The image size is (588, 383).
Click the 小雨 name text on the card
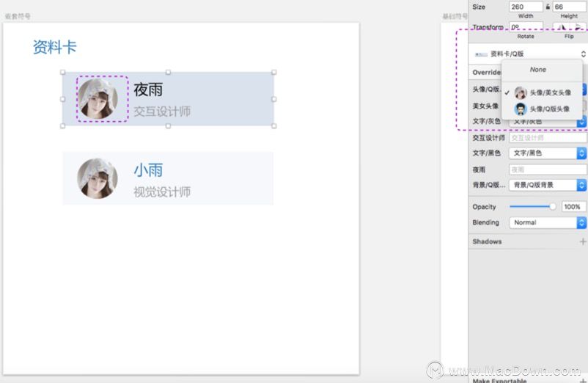148,170
